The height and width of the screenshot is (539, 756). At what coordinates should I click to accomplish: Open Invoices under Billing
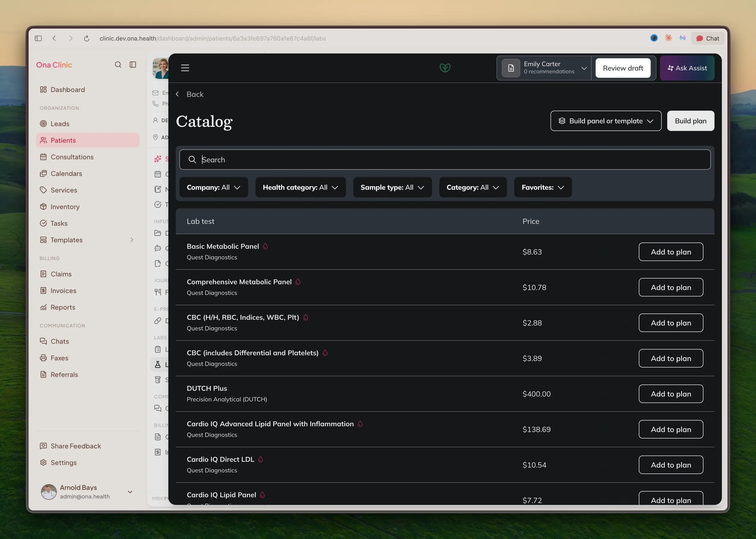pos(63,291)
